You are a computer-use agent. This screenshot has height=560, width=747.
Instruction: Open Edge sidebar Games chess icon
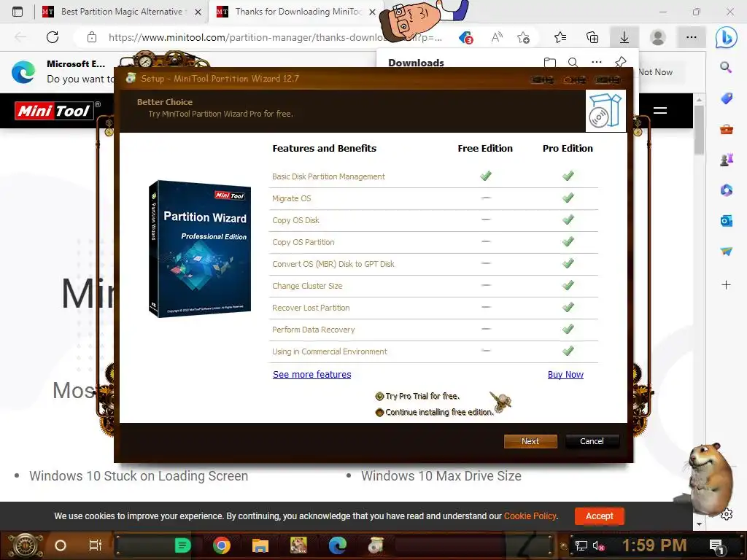[x=726, y=160]
